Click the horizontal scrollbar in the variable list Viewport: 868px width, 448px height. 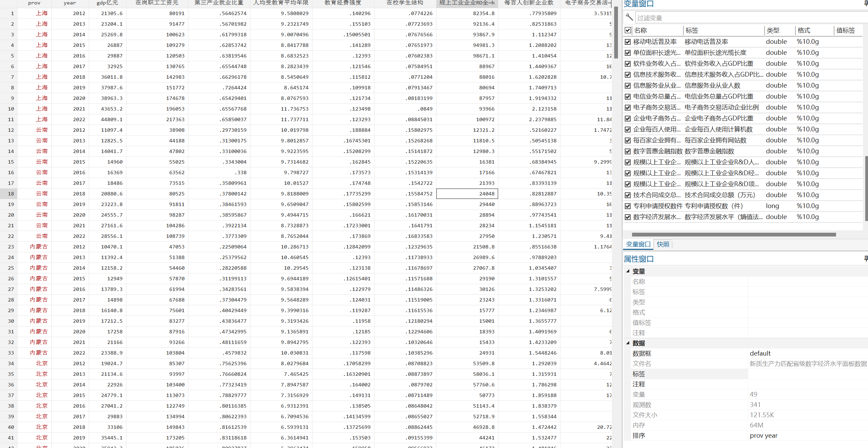coord(733,235)
